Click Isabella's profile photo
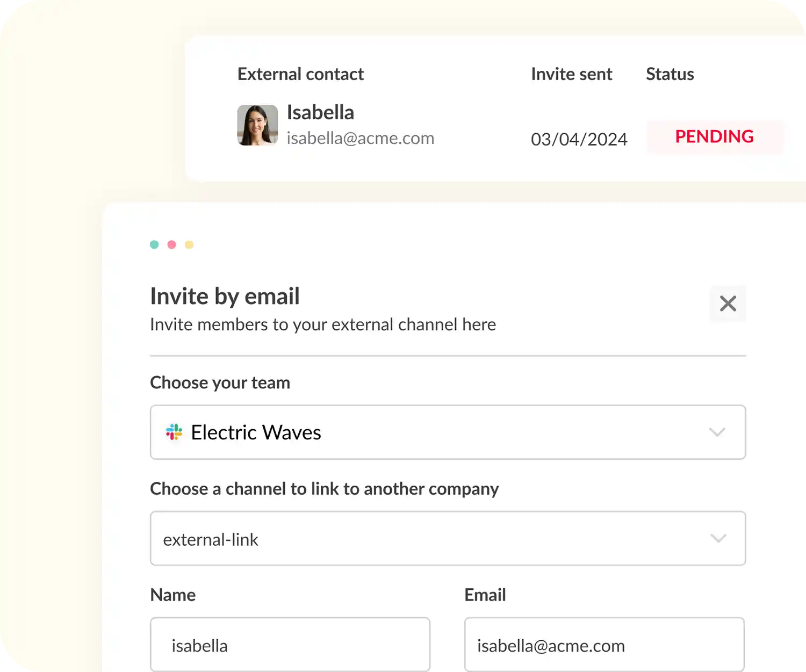The width and height of the screenshot is (806, 672). [x=257, y=125]
